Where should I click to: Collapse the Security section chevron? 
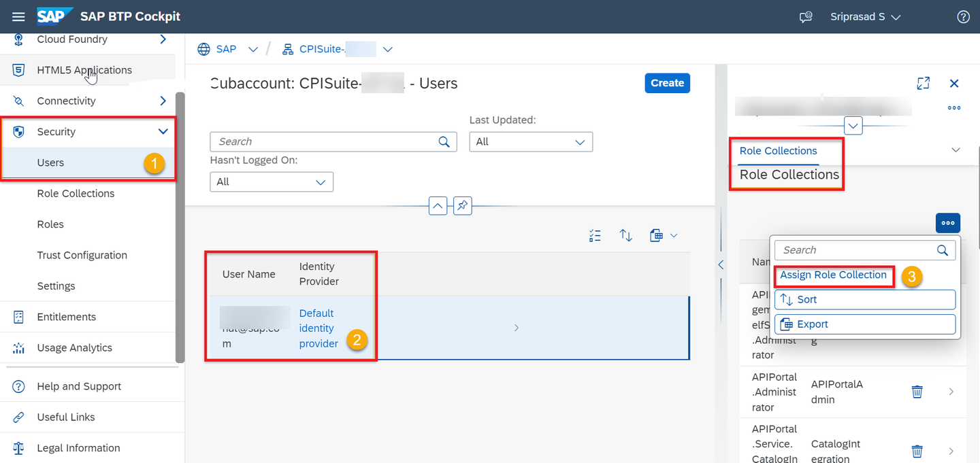163,132
